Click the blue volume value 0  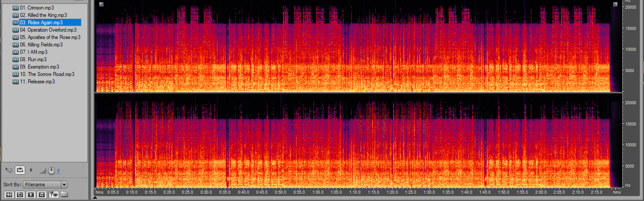(x=58, y=171)
